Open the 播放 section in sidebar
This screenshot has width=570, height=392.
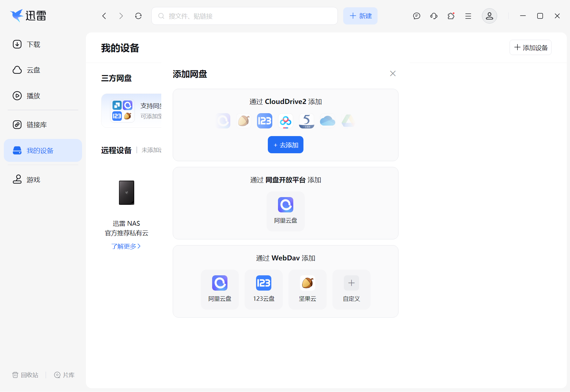coord(43,96)
